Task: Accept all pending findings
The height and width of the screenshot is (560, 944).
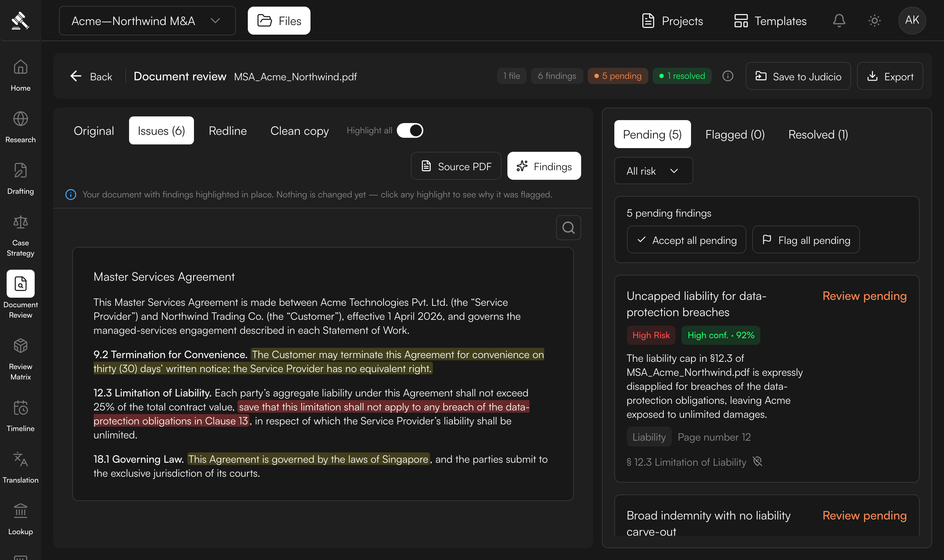Action: click(687, 240)
